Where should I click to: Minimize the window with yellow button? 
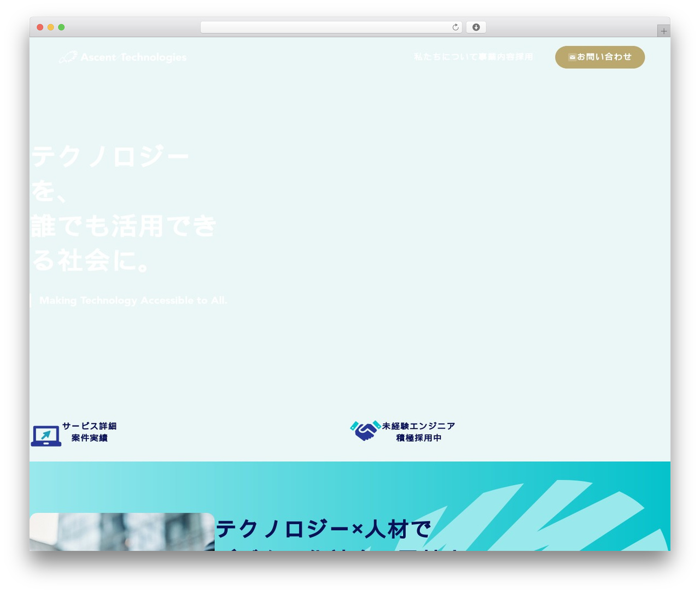coord(50,27)
